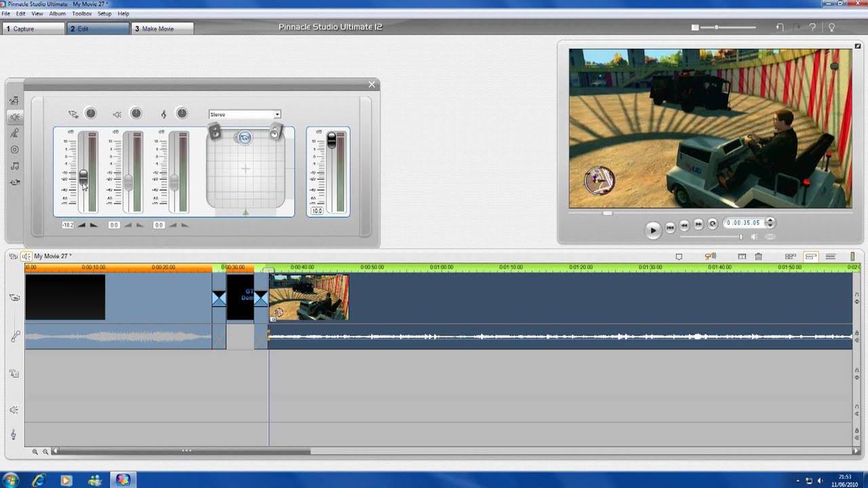Click the lightbulb tips icon
Viewport: 868px width, 488px height.
(831, 27)
